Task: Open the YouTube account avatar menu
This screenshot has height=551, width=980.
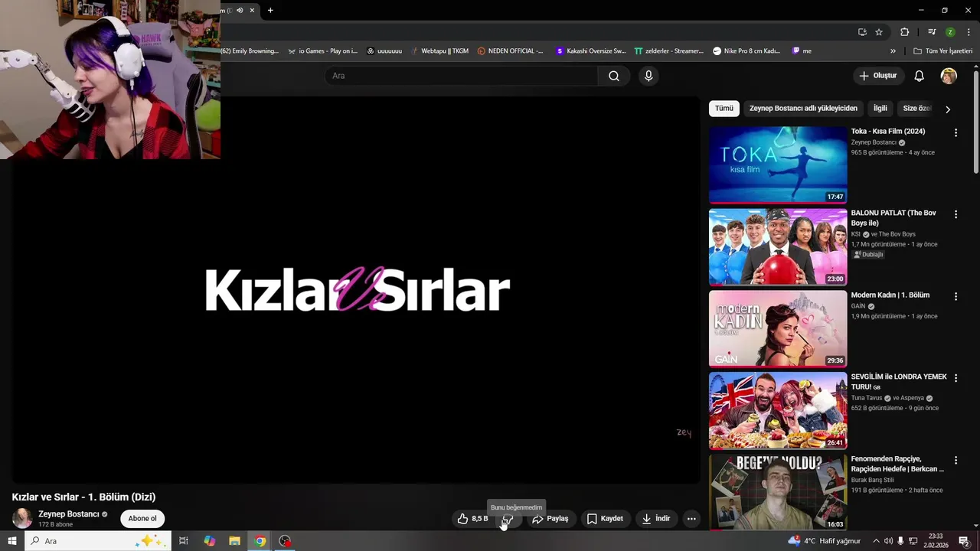Action: click(x=949, y=76)
